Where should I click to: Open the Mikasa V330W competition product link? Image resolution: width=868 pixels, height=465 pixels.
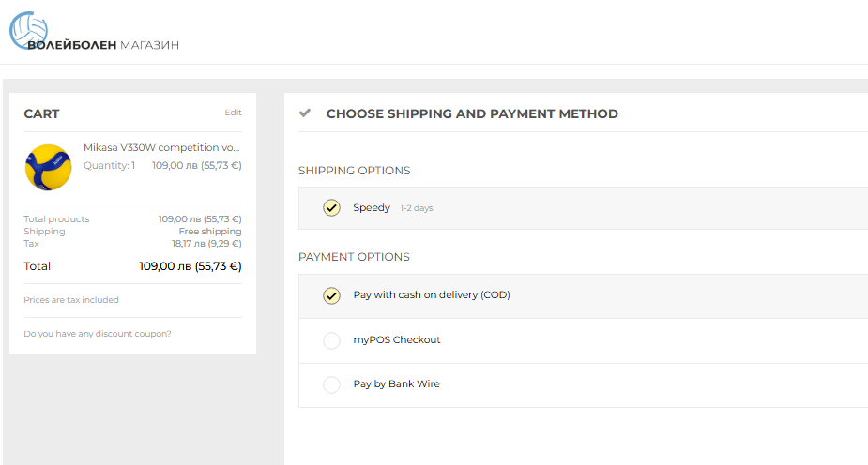pos(161,147)
